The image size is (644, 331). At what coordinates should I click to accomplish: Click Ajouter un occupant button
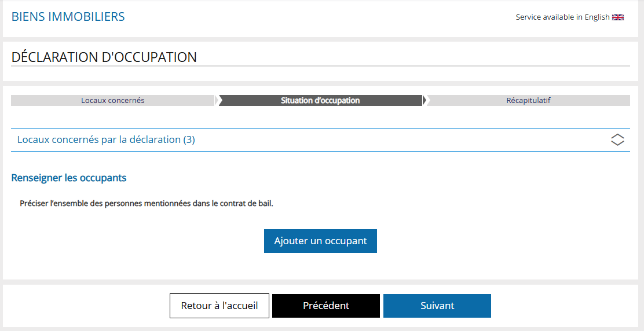(320, 241)
